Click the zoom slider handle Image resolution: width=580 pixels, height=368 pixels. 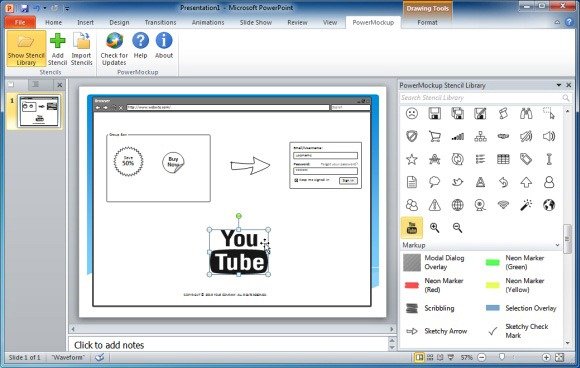point(502,357)
